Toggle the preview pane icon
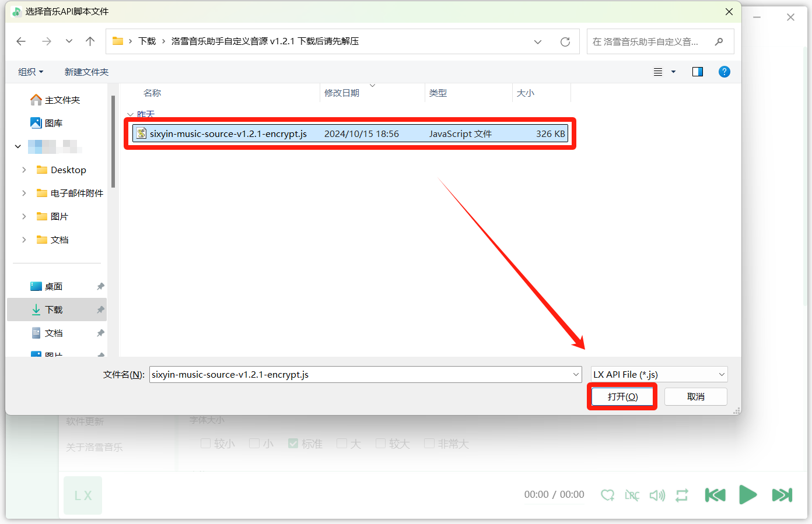The height and width of the screenshot is (524, 812). click(697, 72)
